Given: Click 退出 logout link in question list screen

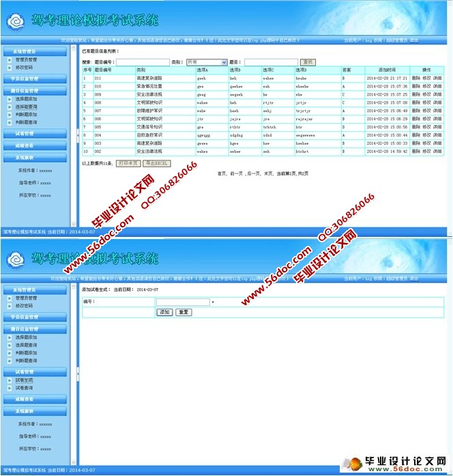Looking at the screenshot, I should tap(414, 40).
